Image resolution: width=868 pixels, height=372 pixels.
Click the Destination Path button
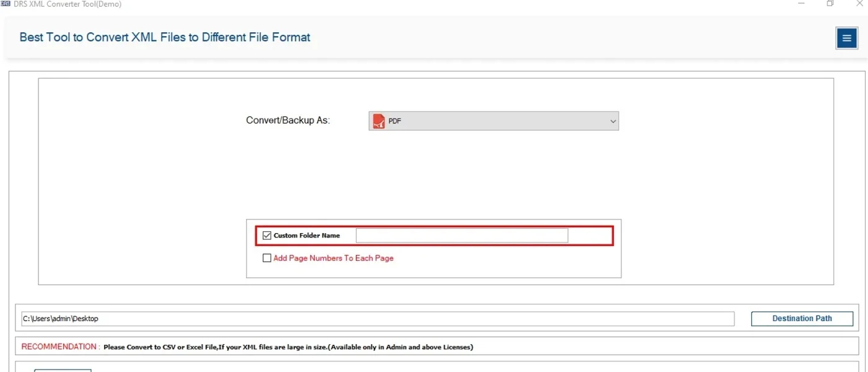click(802, 319)
